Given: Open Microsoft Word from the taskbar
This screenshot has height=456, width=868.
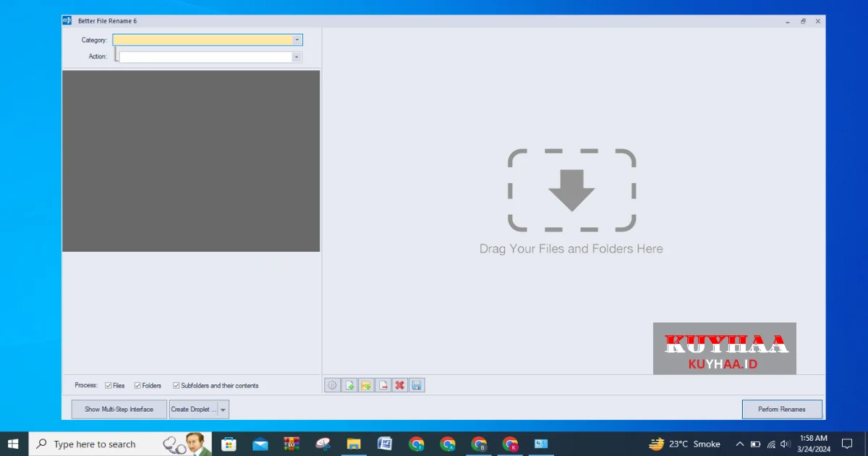Looking at the screenshot, I should click(x=385, y=444).
